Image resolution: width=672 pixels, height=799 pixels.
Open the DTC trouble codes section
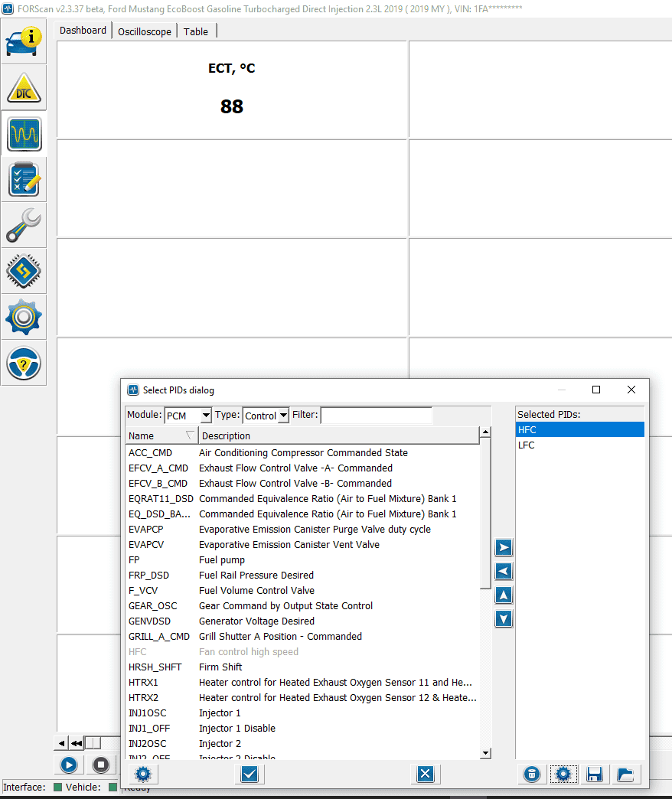point(24,88)
